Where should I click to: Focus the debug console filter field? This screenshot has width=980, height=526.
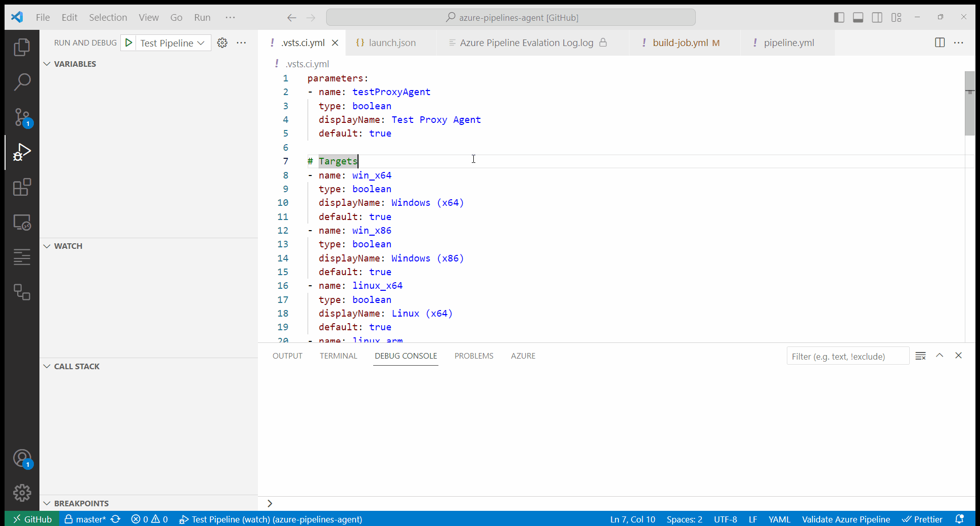point(848,356)
